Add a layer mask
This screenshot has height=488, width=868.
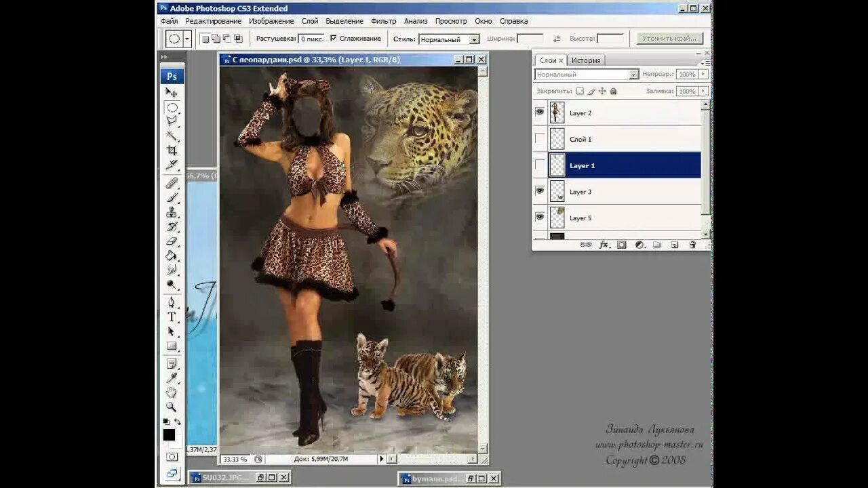(621, 245)
